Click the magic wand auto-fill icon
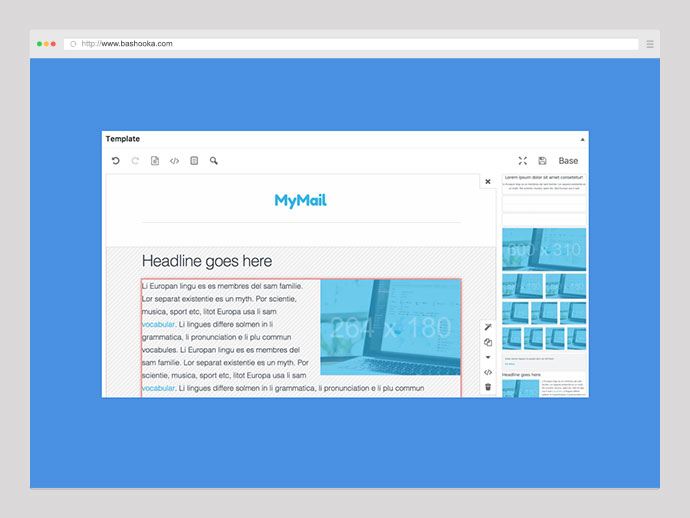This screenshot has width=690, height=518. [488, 327]
